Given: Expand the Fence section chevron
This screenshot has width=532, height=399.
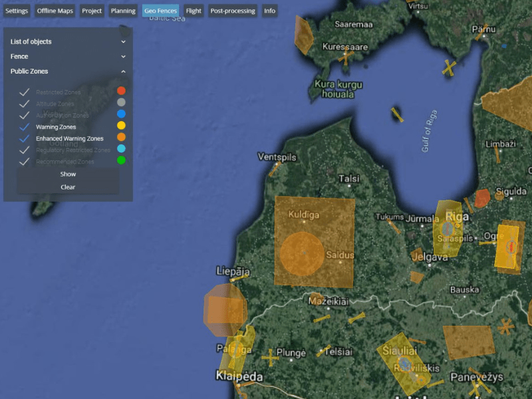Looking at the screenshot, I should pos(124,57).
